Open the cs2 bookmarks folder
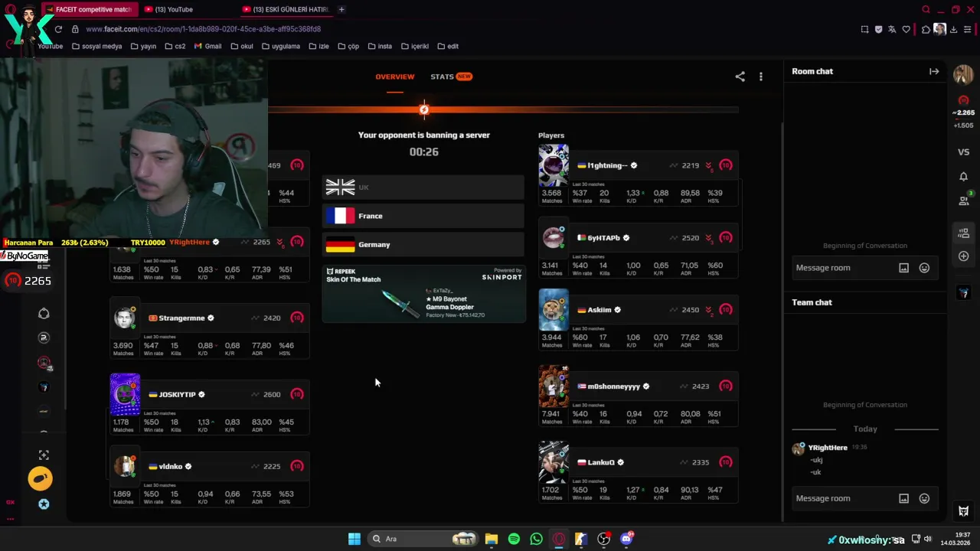The width and height of the screenshot is (980, 551). pos(175,46)
